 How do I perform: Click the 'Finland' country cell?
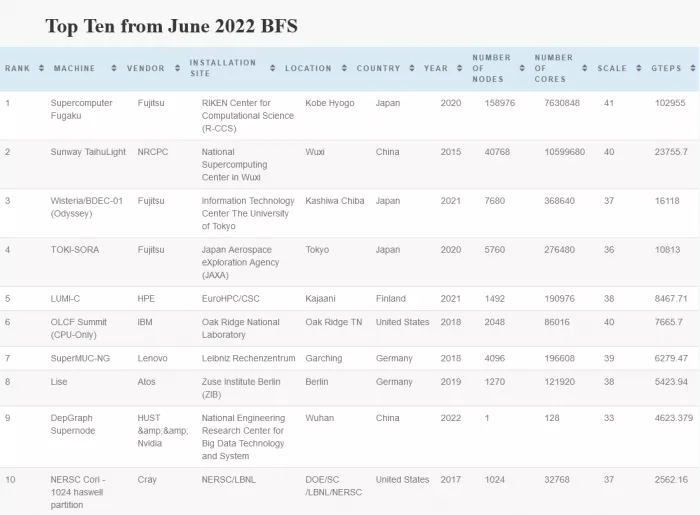[391, 299]
